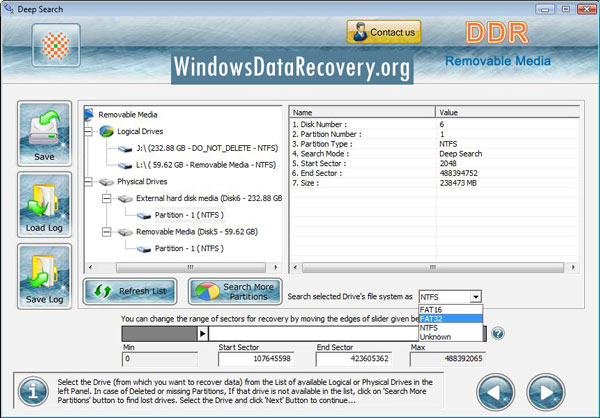Click the J:\ drive icon
This screenshot has height=418, width=600.
125,149
